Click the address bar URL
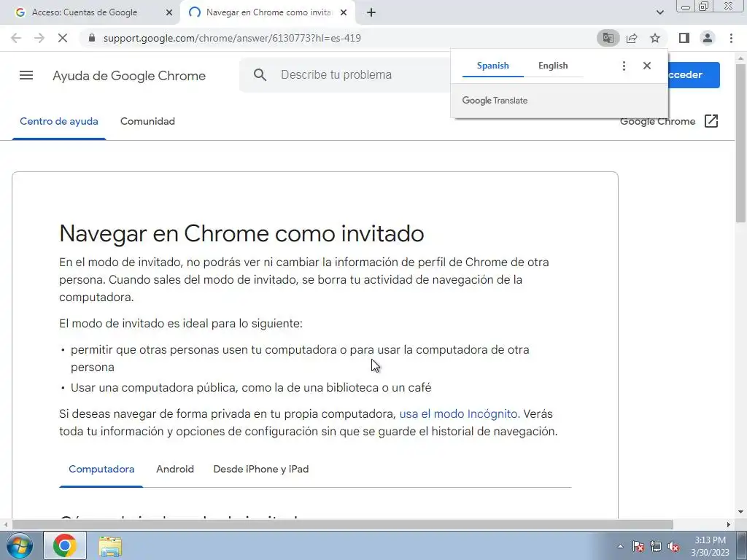 (232, 38)
